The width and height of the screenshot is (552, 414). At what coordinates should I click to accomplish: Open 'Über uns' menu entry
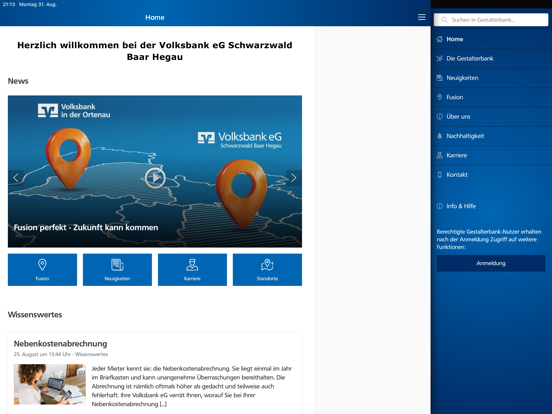[x=491, y=117]
